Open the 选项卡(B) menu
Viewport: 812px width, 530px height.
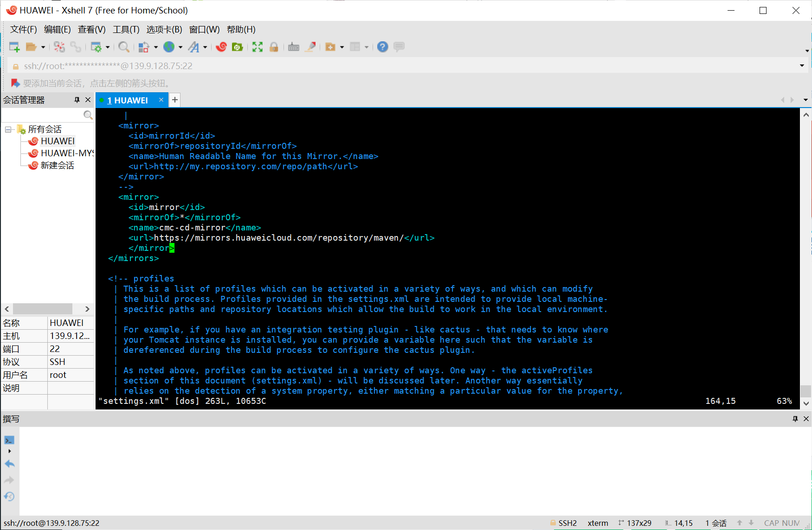click(x=164, y=30)
